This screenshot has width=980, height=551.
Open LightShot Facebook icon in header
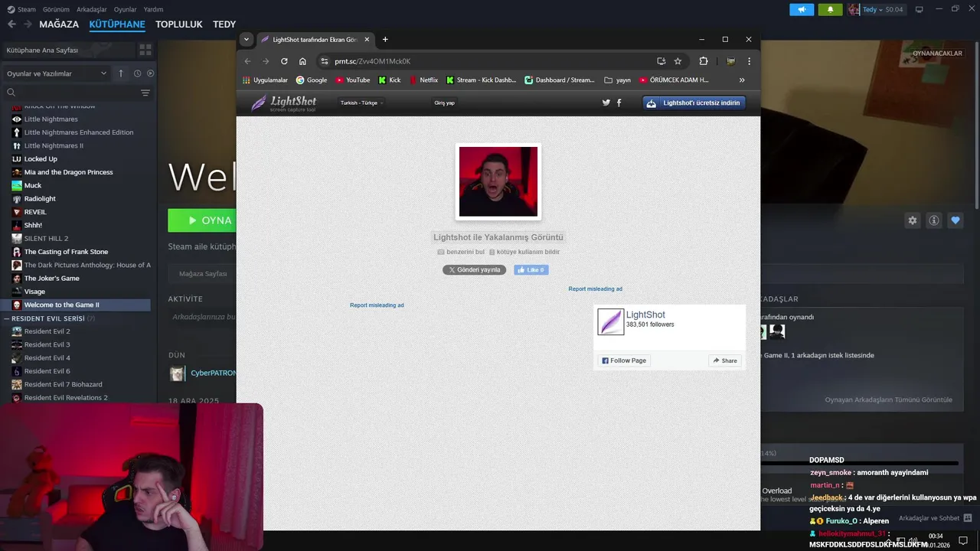[x=619, y=103]
